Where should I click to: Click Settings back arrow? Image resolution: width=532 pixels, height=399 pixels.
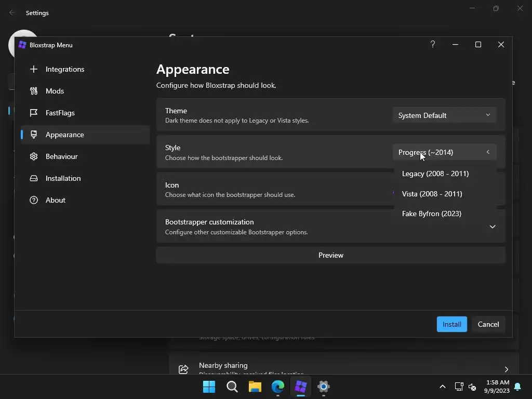coord(12,12)
